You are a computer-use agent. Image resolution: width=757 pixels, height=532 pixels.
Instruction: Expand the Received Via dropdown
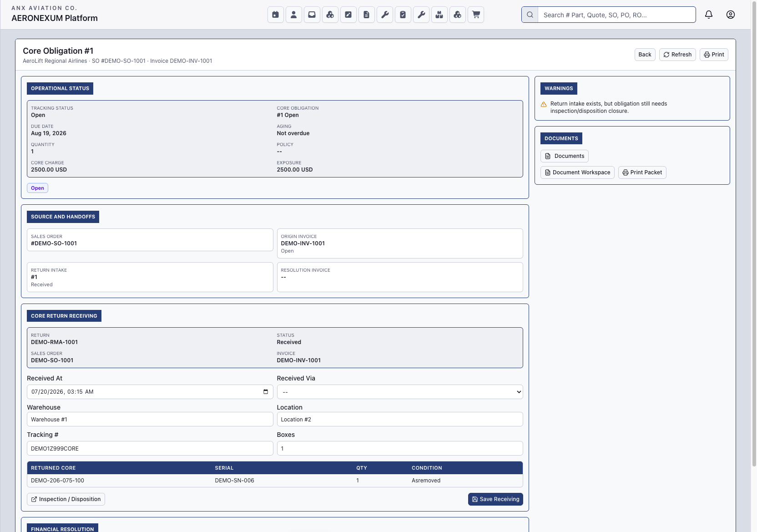coord(400,392)
